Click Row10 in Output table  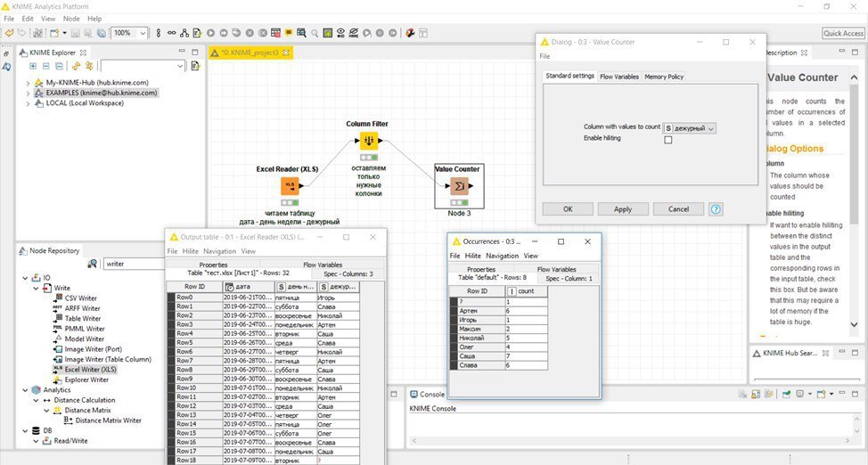point(263,388)
